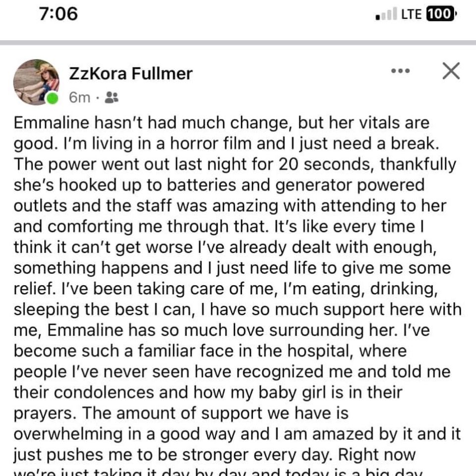This screenshot has height=476, width=476.
Task: Tap the line starting 'just pushes me'
Action: click(x=214, y=455)
